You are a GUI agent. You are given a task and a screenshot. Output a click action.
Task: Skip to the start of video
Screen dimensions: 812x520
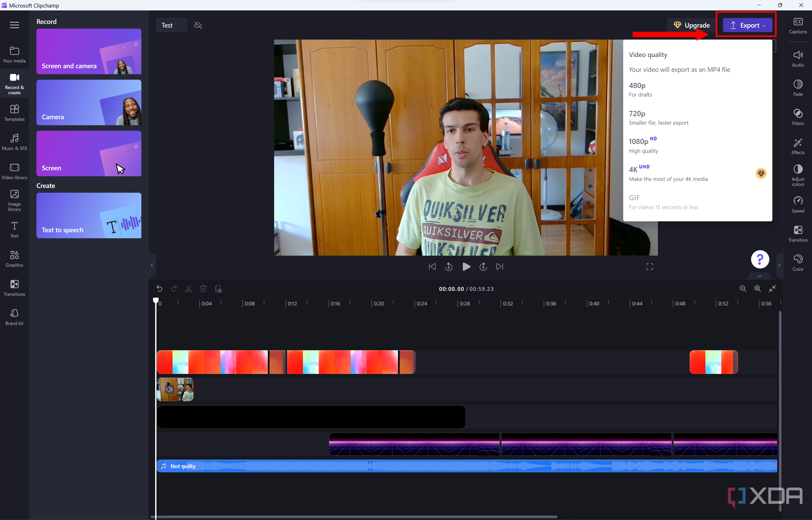(432, 267)
